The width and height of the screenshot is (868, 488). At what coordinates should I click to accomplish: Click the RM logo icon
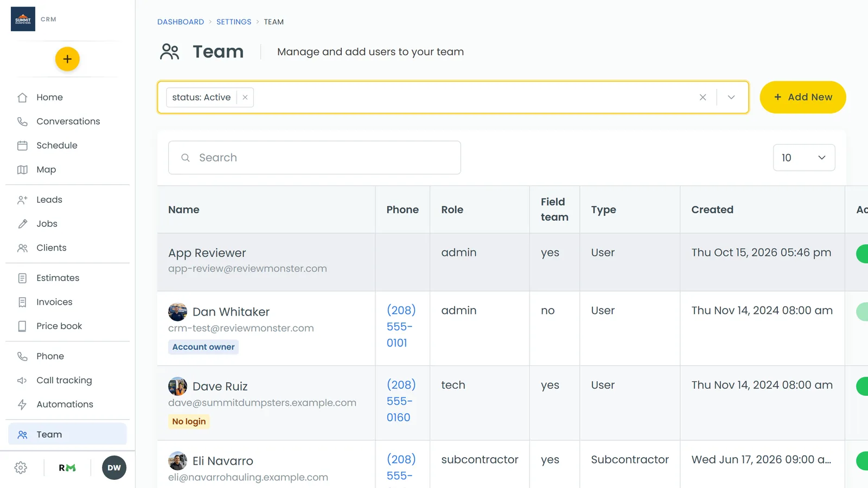point(67,468)
